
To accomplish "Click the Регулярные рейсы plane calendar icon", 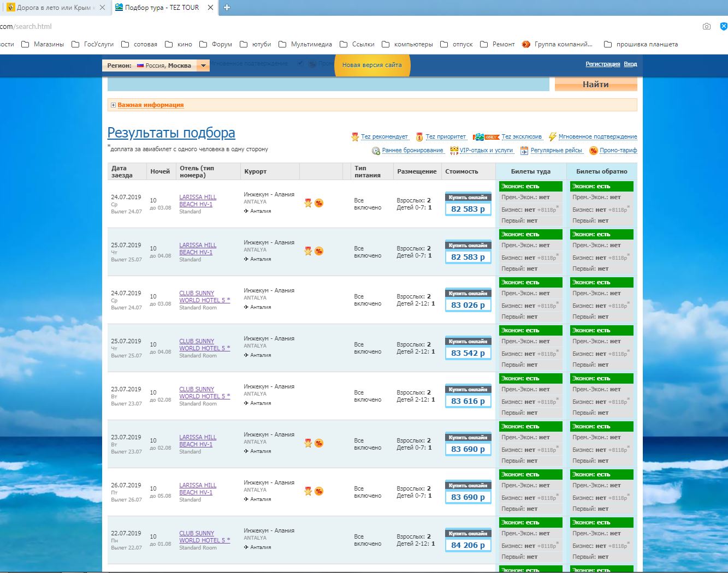I will [x=524, y=151].
